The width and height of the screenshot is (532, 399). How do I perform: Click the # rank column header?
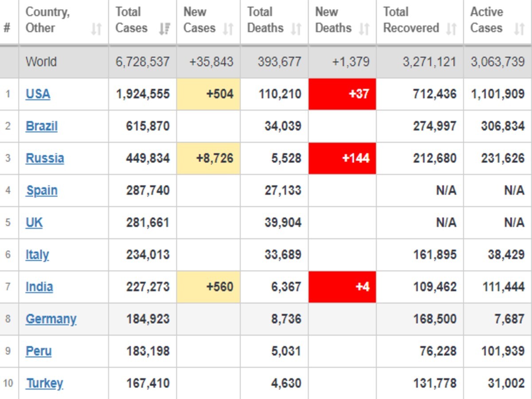click(x=7, y=28)
